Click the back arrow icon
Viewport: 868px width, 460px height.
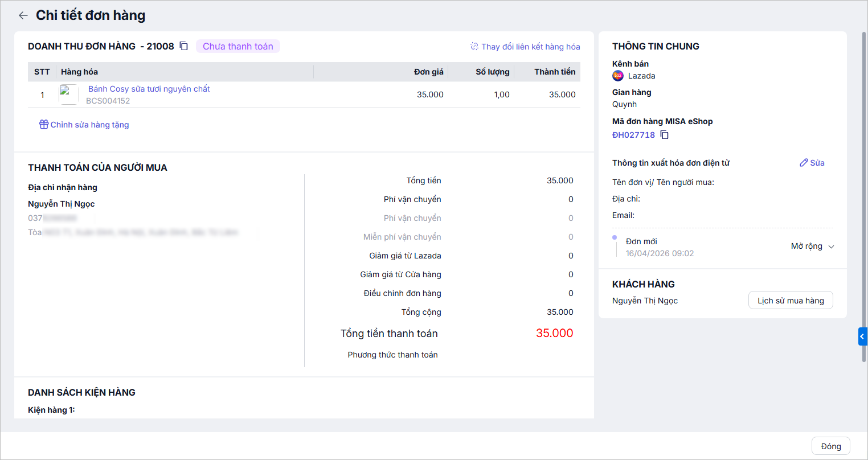pos(23,16)
